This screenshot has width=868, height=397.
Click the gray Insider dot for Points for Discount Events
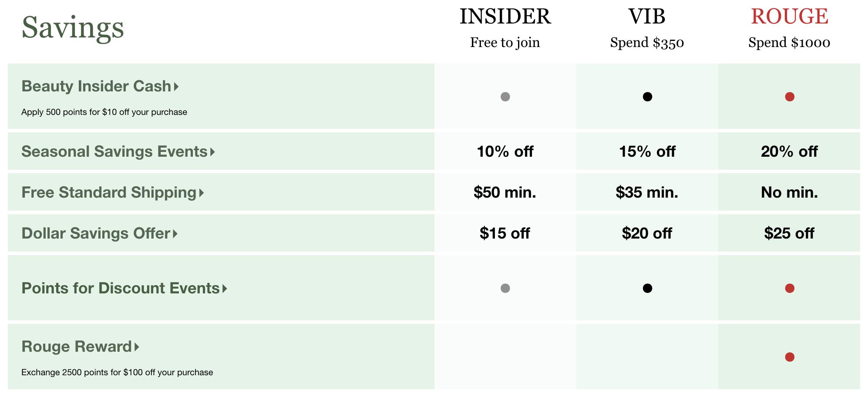tap(505, 288)
